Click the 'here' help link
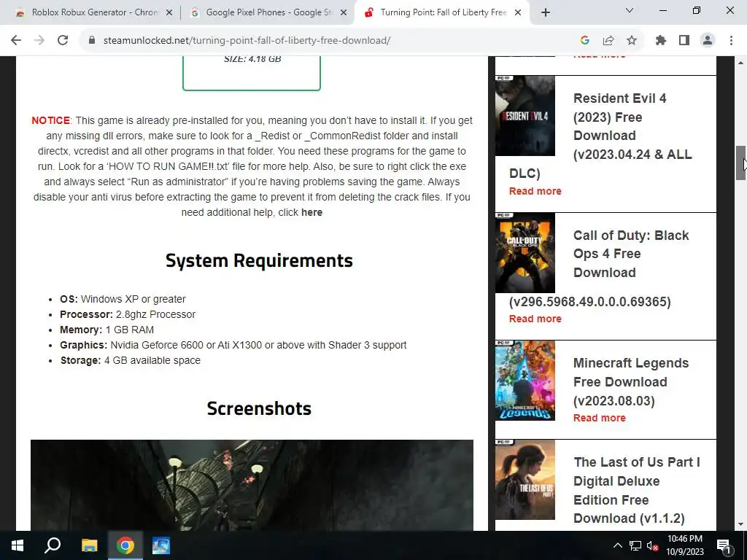This screenshot has width=747, height=560. point(311,212)
